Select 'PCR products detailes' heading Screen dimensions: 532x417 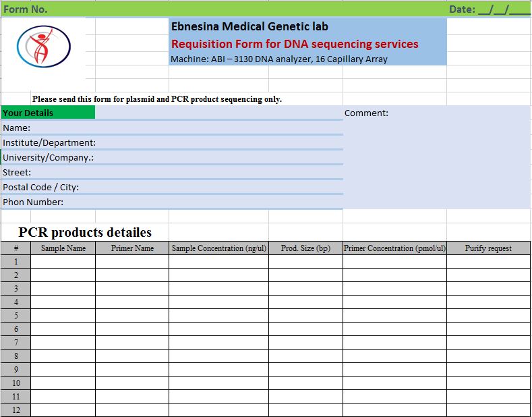(85, 233)
